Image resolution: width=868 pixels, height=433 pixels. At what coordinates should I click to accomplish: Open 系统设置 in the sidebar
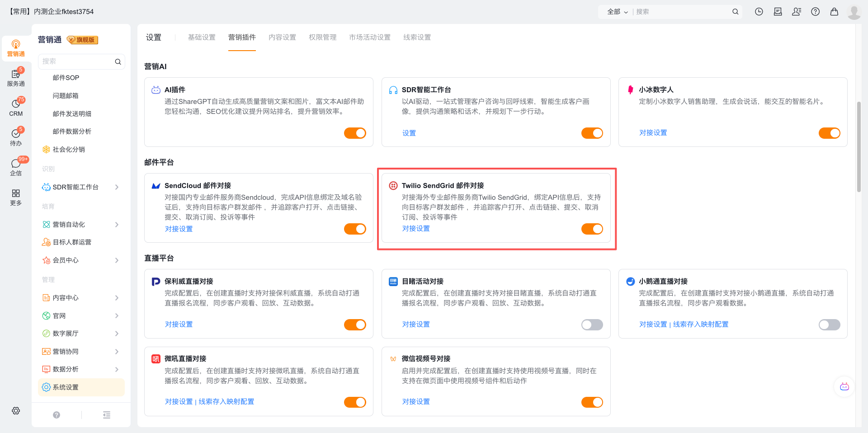coord(81,387)
